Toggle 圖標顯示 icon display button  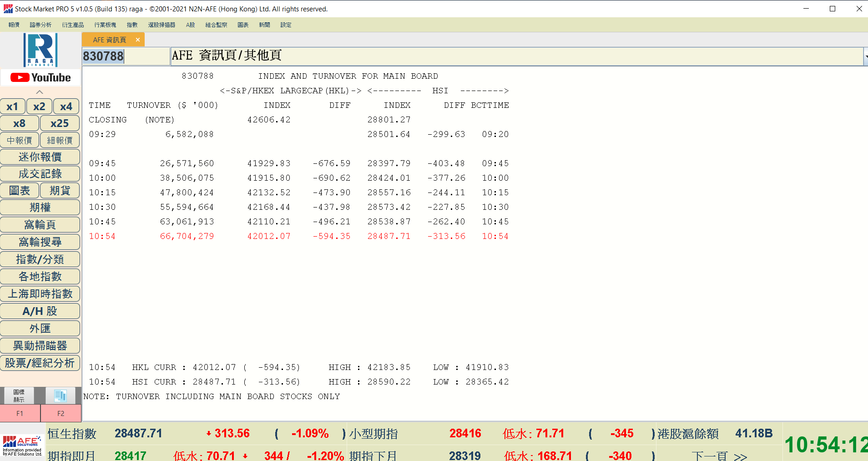click(19, 395)
